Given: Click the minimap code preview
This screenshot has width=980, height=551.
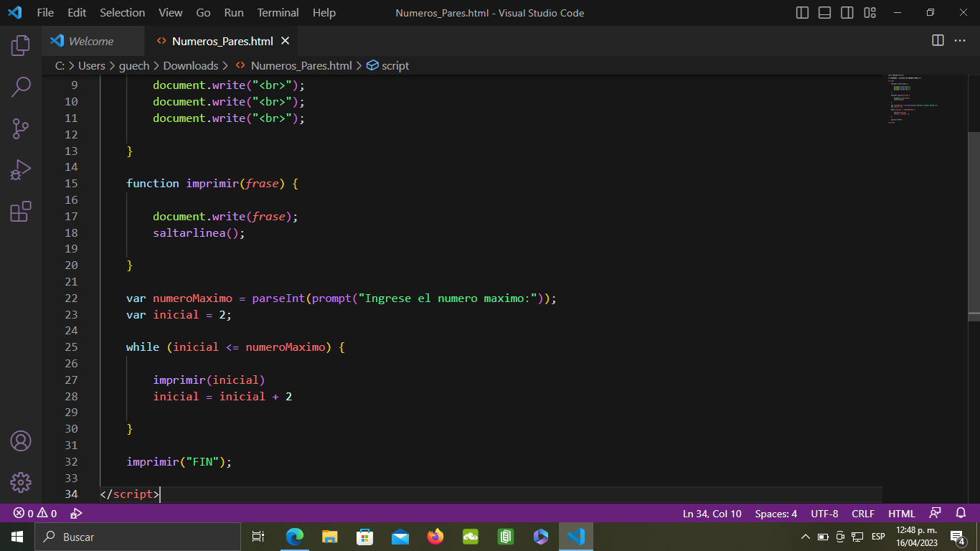Looking at the screenshot, I should 913,99.
